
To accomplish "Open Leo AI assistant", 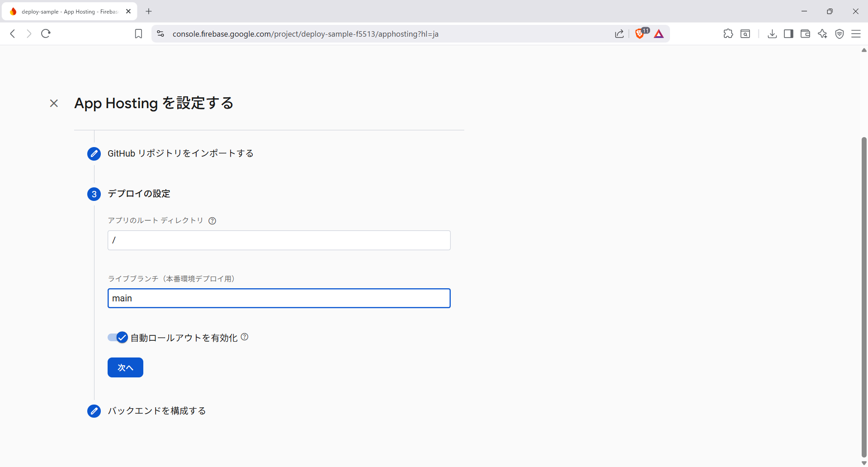I will coord(822,33).
